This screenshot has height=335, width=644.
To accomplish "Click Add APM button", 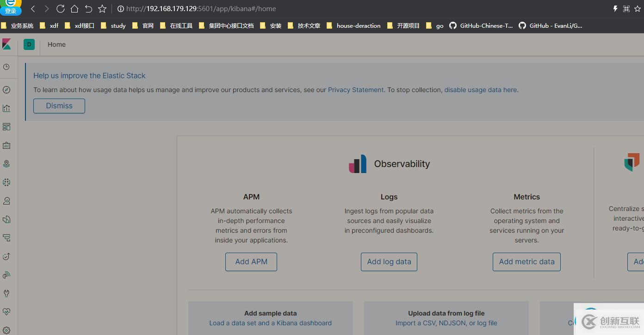I will (251, 262).
